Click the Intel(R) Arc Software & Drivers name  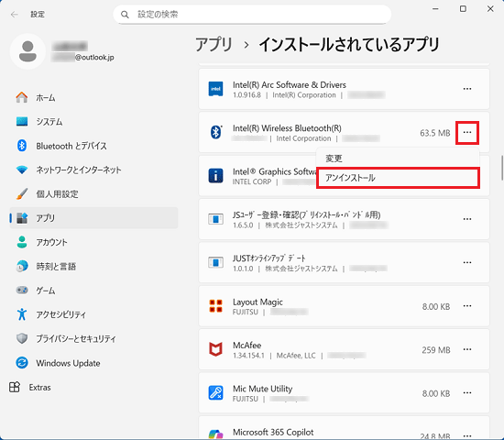[290, 85]
